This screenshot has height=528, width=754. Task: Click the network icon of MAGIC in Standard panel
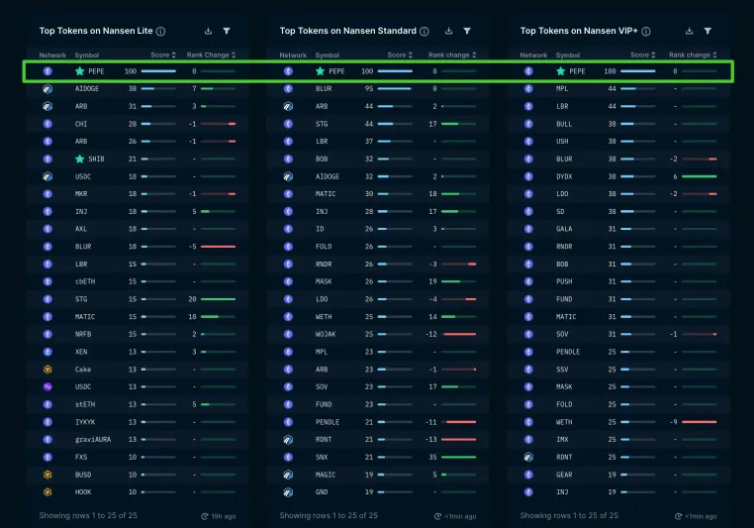point(288,475)
